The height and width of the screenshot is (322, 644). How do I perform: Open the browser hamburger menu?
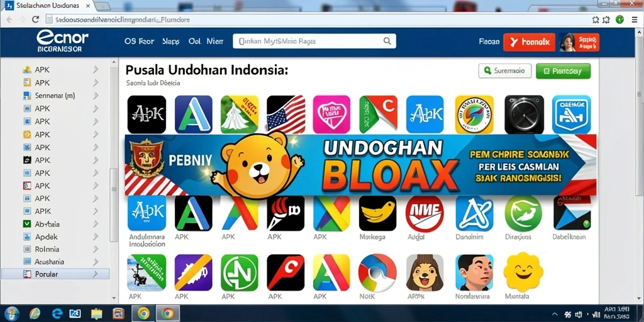(x=635, y=19)
